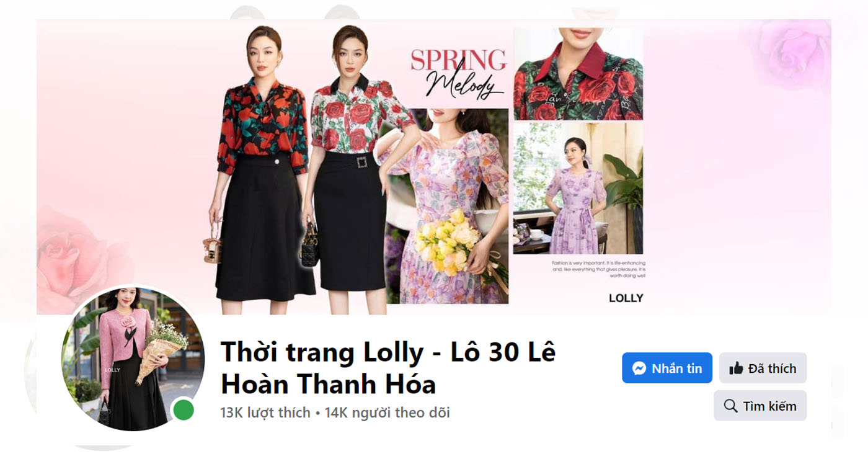Open the 14K người theo dõi followers link
The image size is (868, 464).
pos(387,413)
